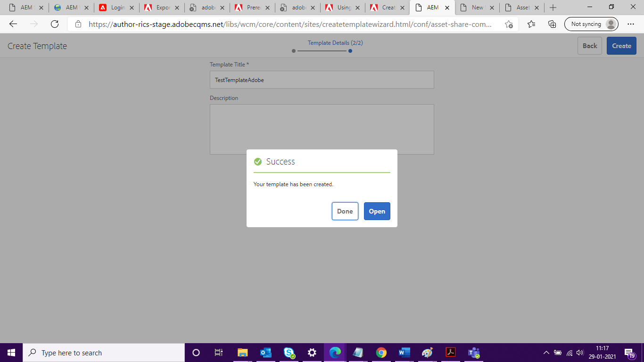Screen dimensions: 644x362
Task: Launch Microsoft Teams from the taskbar
Action: click(x=473, y=352)
